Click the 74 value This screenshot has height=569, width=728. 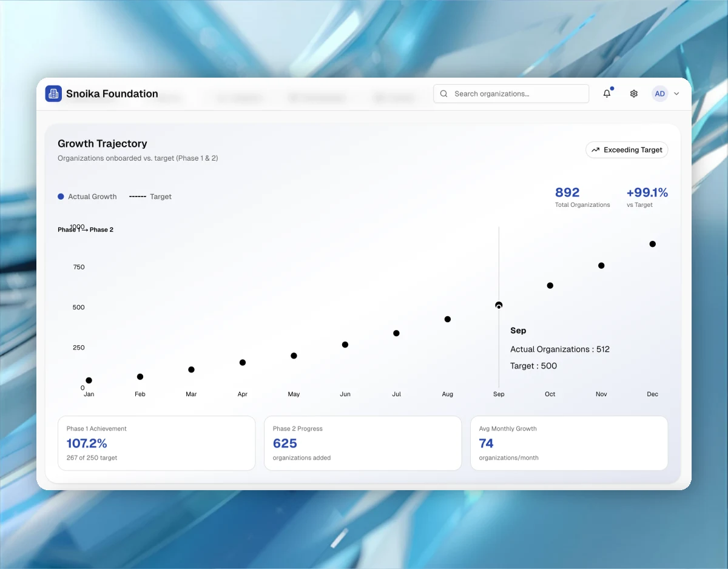[x=486, y=443]
